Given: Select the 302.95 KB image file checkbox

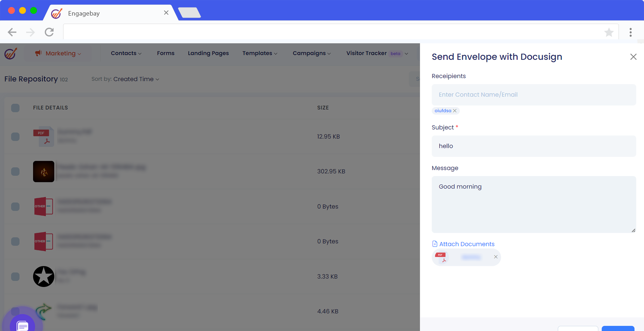Looking at the screenshot, I should (15, 171).
